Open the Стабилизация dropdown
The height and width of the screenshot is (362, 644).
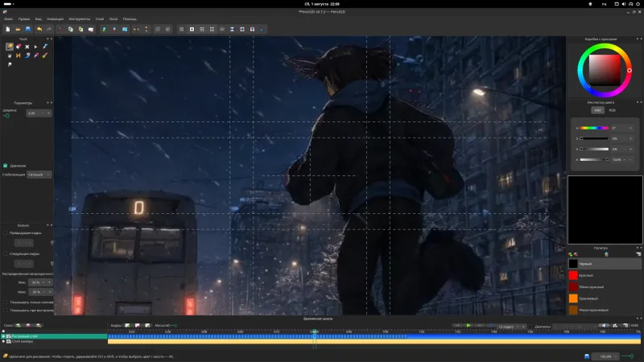click(x=39, y=175)
